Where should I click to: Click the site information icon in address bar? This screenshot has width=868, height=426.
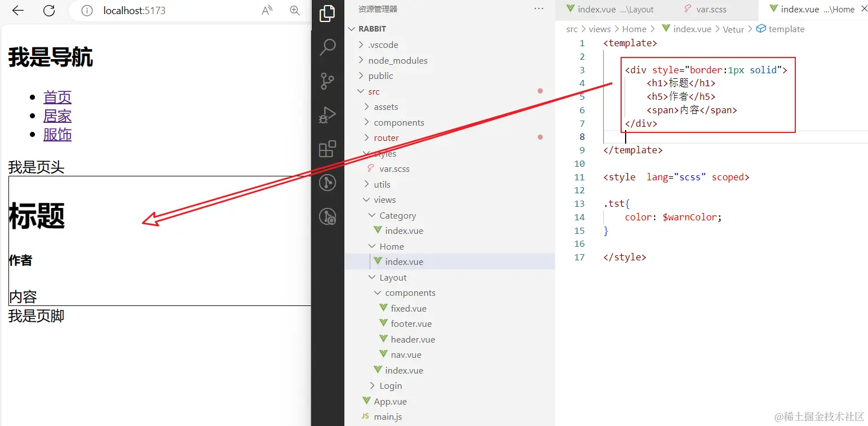pos(87,10)
